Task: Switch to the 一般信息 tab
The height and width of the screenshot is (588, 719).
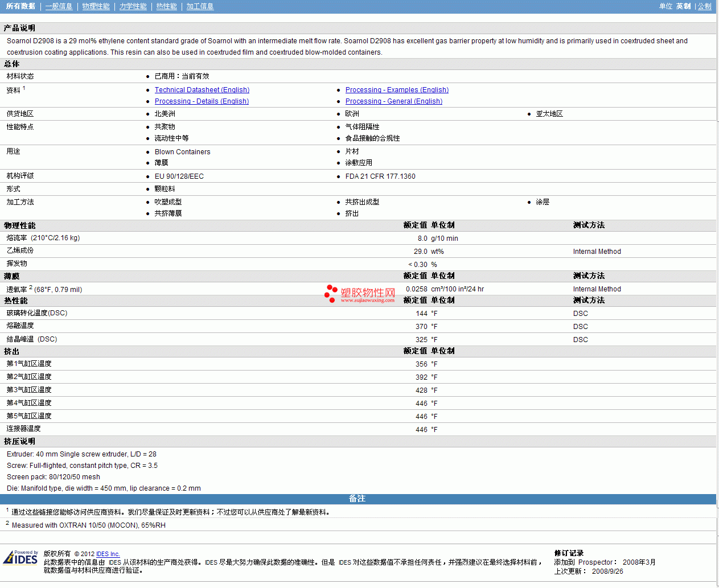Action: (59, 6)
